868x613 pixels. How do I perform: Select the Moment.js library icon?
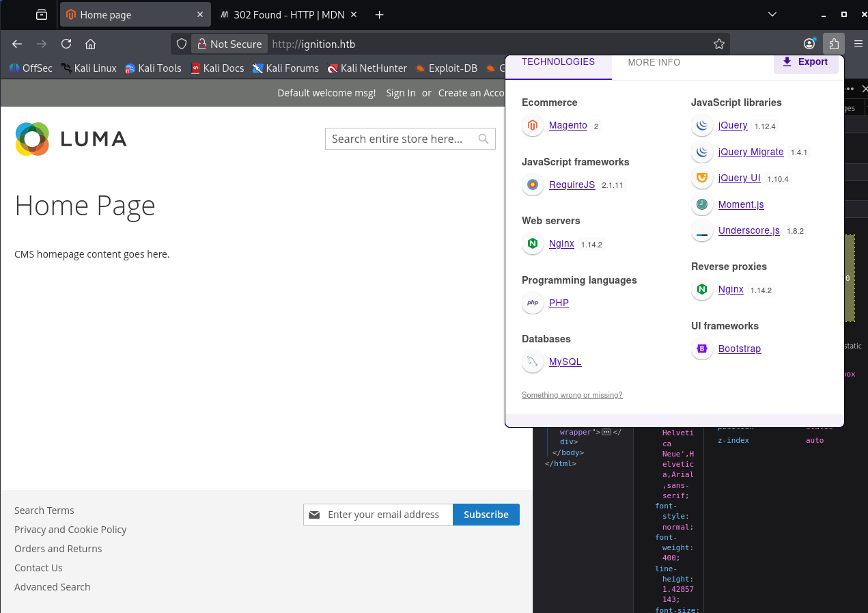tap(702, 204)
